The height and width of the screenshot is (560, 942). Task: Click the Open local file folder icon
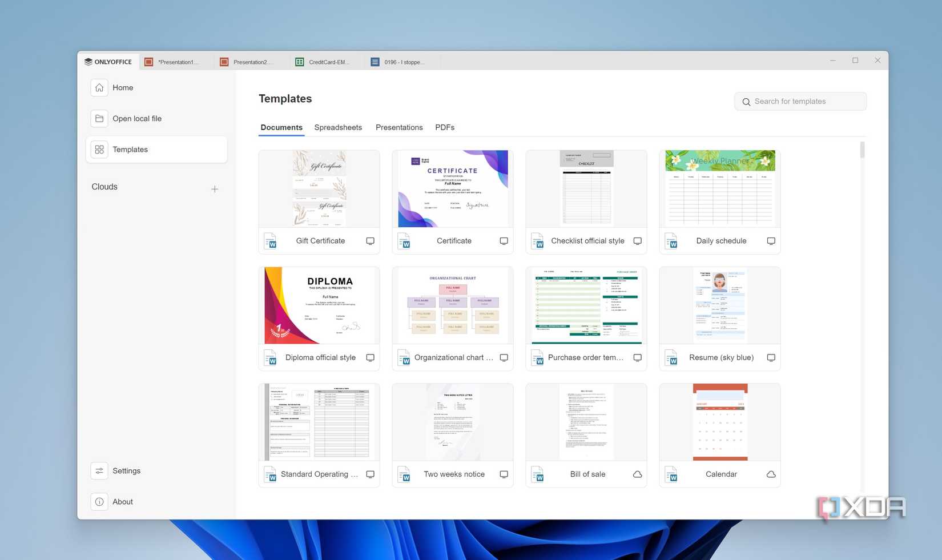click(99, 118)
